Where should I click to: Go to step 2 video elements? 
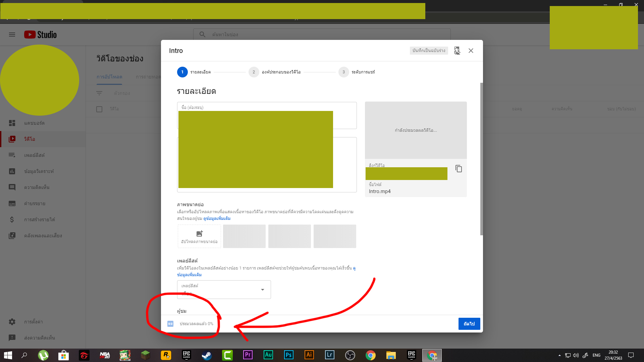(x=254, y=72)
